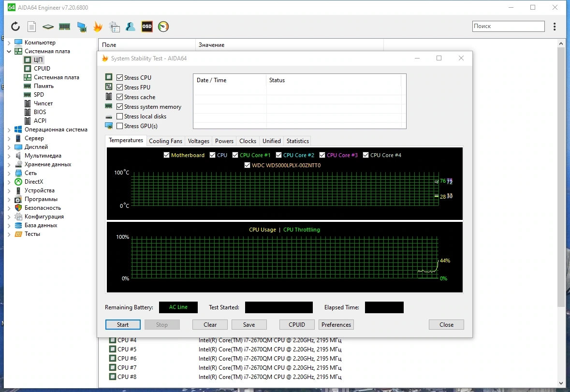Click the Stress CPU chip icon
This screenshot has height=392, width=570.
click(x=109, y=77)
